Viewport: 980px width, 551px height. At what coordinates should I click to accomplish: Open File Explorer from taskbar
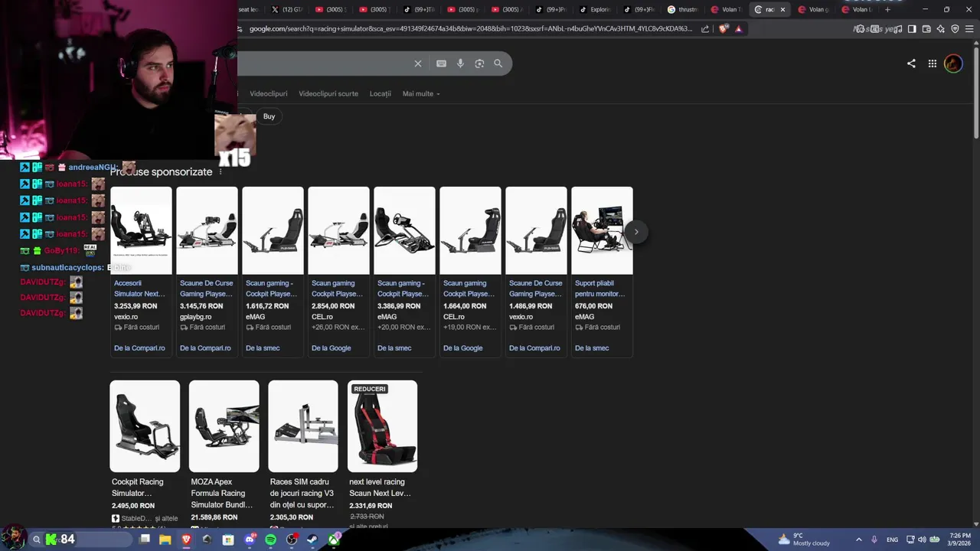pyautogui.click(x=165, y=540)
